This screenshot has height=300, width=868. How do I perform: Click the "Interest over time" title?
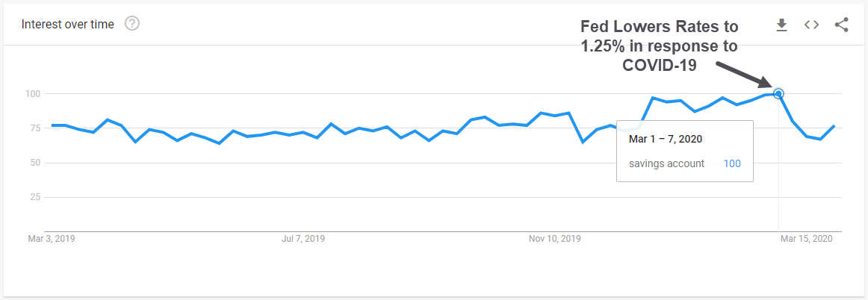pos(68,25)
